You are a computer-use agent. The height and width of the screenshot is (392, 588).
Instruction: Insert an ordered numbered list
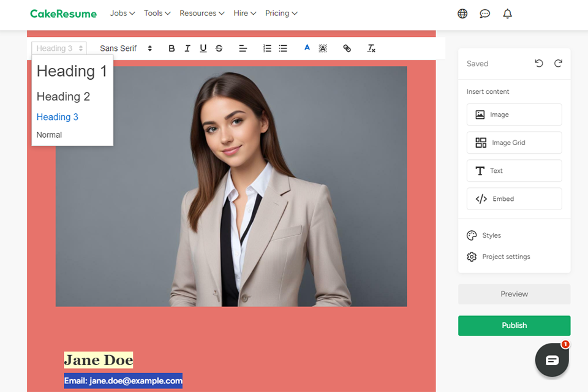[267, 48]
